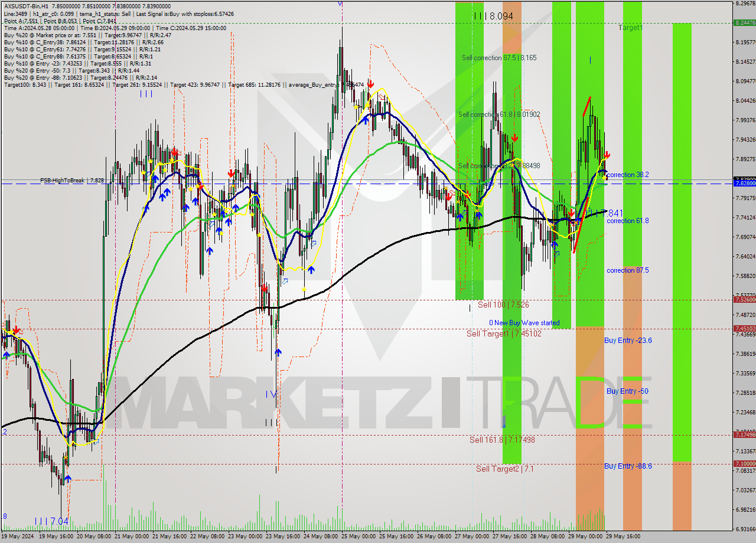Select the blue correction 61.8 label
This screenshot has height=543, width=756.
point(627,221)
